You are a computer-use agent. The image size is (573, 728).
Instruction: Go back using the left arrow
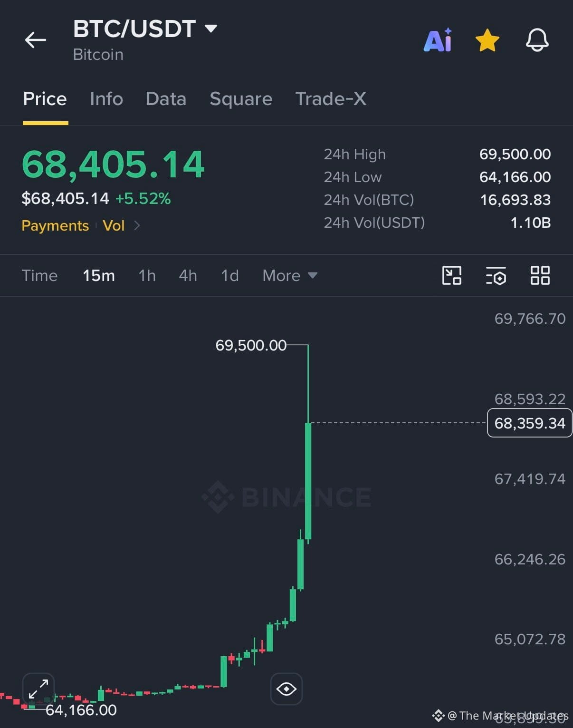[36, 40]
